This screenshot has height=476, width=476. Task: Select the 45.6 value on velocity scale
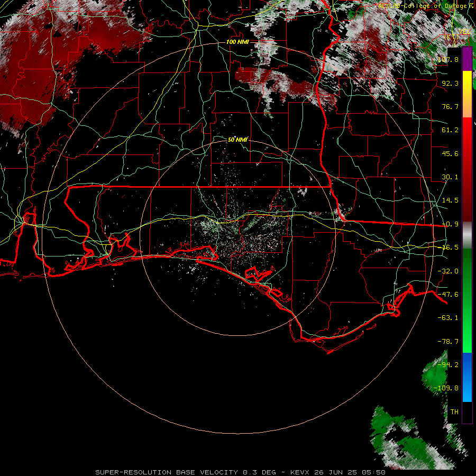tap(450, 153)
